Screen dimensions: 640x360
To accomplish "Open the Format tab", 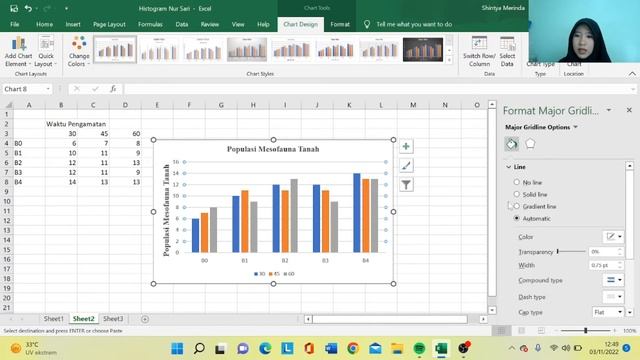I will coord(340,24).
